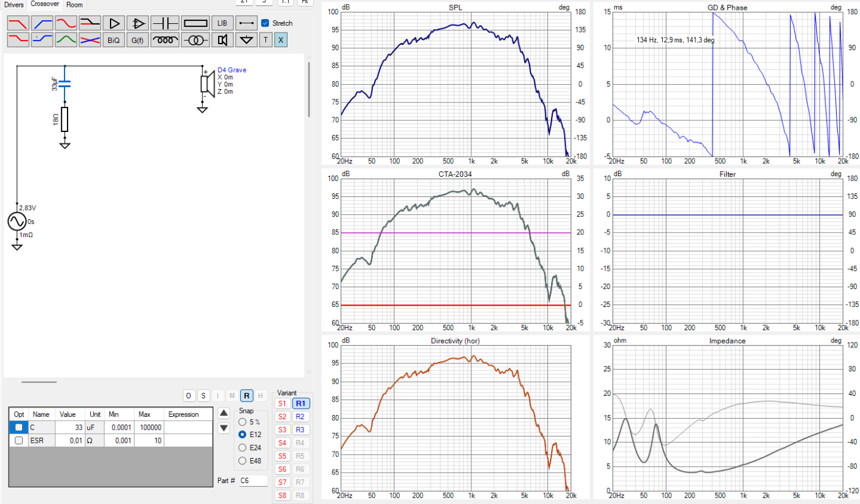Image resolution: width=860 pixels, height=504 pixels.
Task: Insert a BiQ biquad block
Action: 114,40
